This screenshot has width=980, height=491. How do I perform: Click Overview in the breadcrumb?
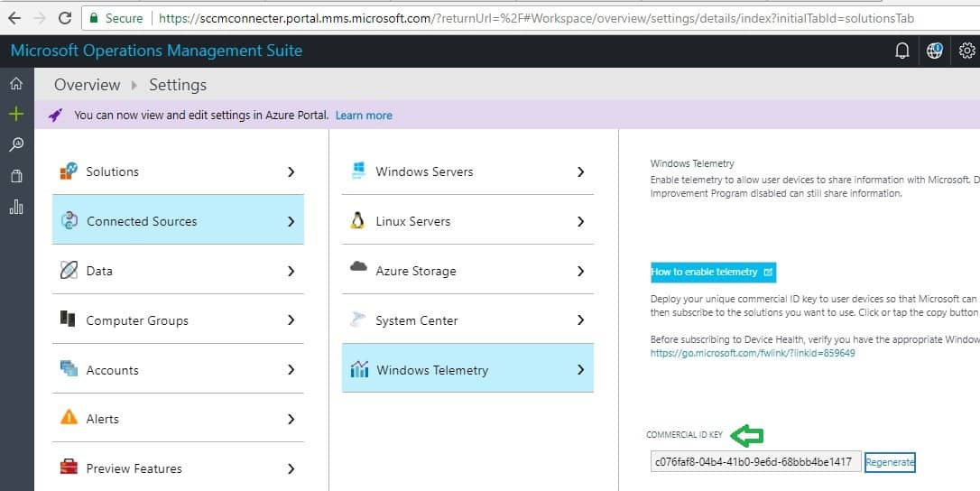tap(87, 85)
